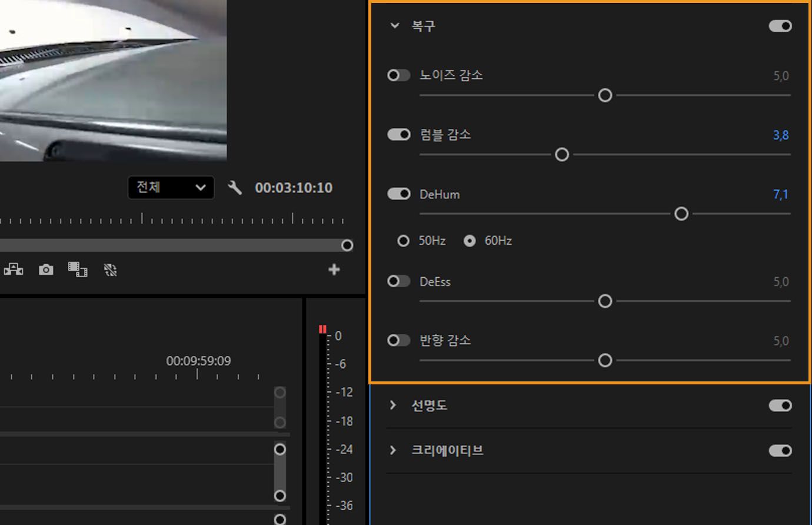The height and width of the screenshot is (525, 812).
Task: Click the DeHum slider handle
Action: (681, 214)
